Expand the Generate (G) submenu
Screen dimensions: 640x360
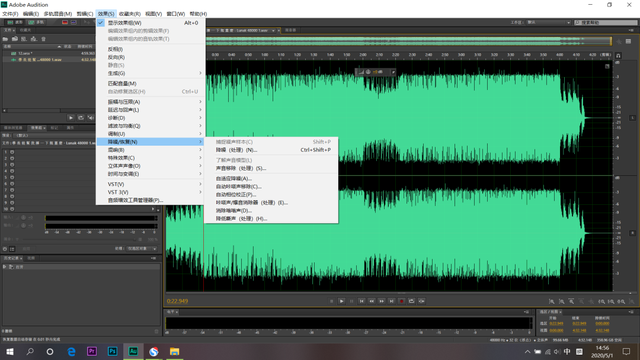coord(150,73)
